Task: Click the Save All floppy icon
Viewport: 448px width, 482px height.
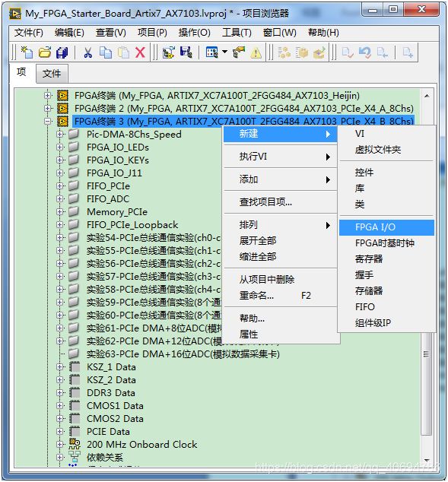Action: click(x=62, y=52)
